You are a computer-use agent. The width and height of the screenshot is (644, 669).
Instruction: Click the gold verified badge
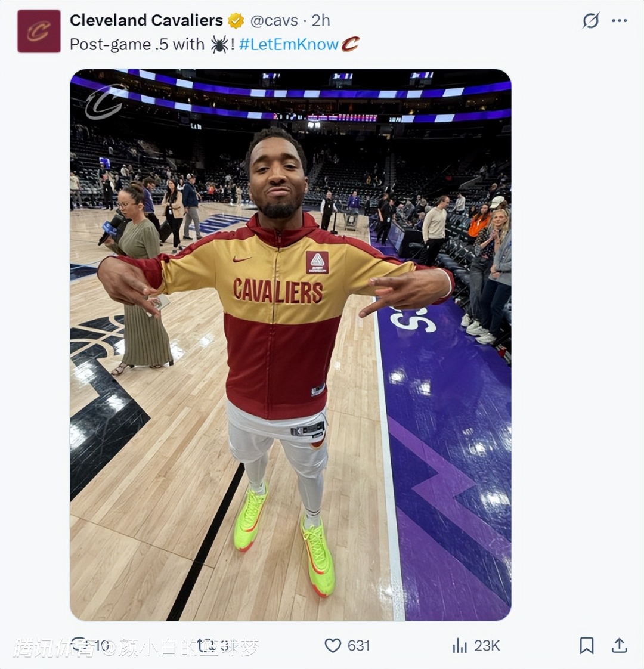click(236, 21)
